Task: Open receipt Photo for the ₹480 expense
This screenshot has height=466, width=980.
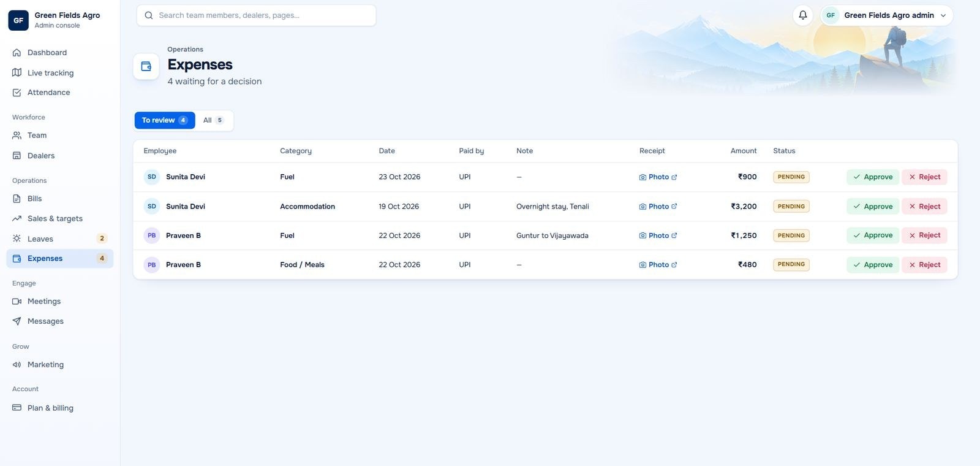Action: tap(658, 265)
